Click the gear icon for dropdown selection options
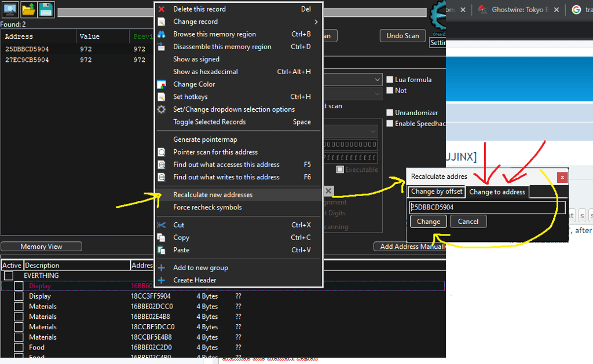The height and width of the screenshot is (364, 593). [x=162, y=109]
